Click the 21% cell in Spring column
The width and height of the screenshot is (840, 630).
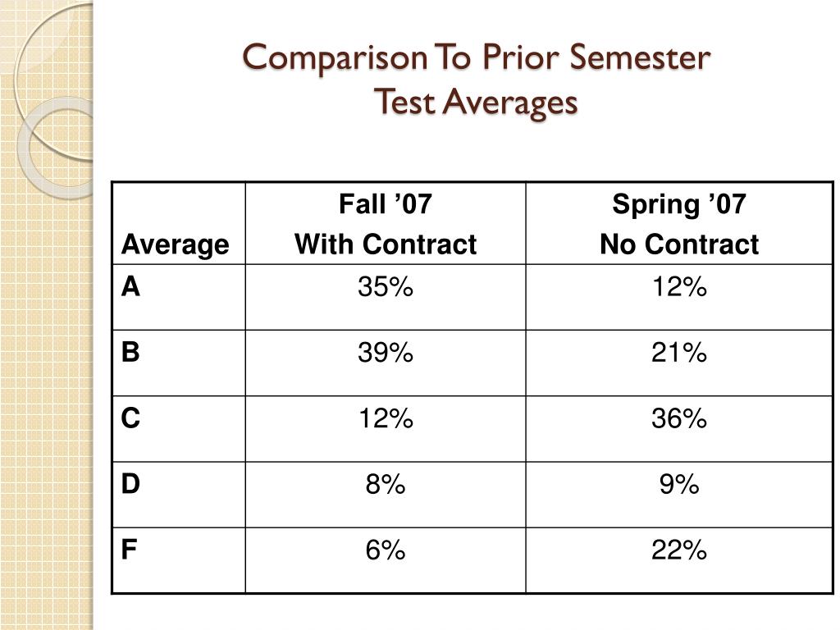click(679, 363)
